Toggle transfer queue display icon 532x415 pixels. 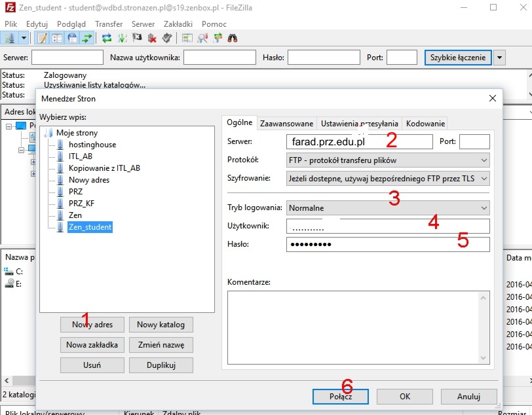click(87, 38)
